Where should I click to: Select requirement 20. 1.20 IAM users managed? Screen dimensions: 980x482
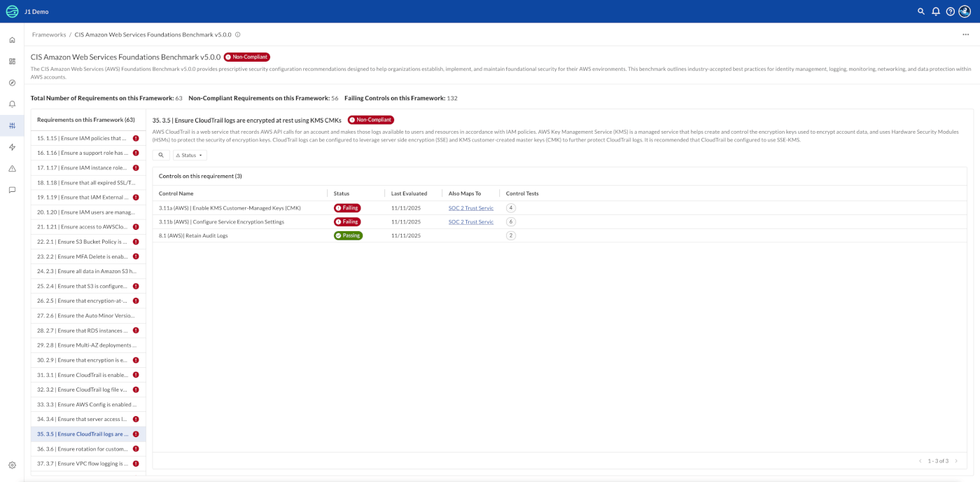pyautogui.click(x=88, y=212)
